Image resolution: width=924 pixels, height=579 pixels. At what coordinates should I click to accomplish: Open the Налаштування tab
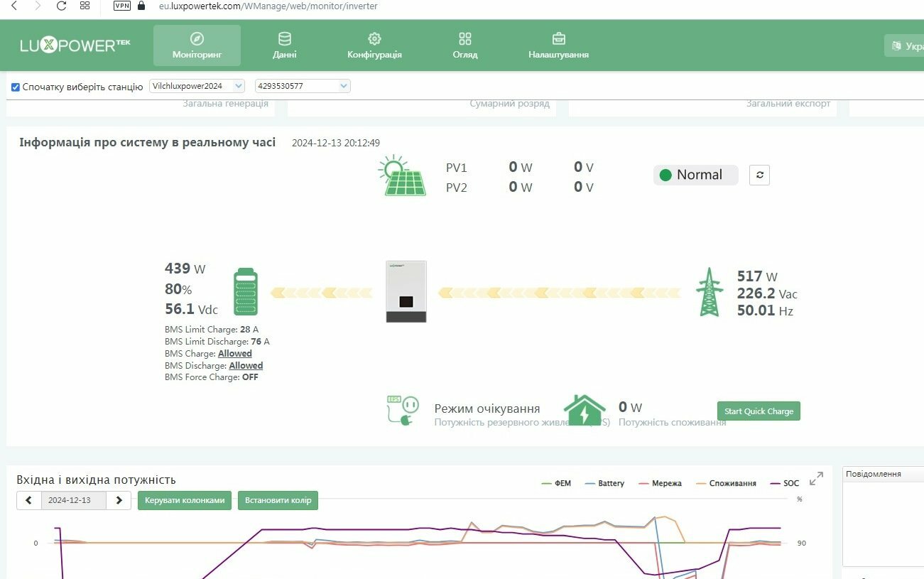558,45
